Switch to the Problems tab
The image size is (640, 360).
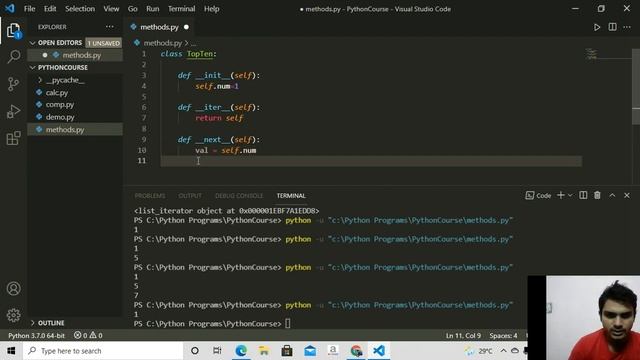tap(150, 196)
